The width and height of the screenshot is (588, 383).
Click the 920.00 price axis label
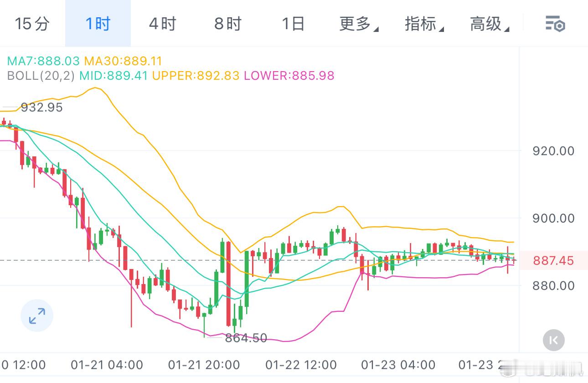click(553, 151)
